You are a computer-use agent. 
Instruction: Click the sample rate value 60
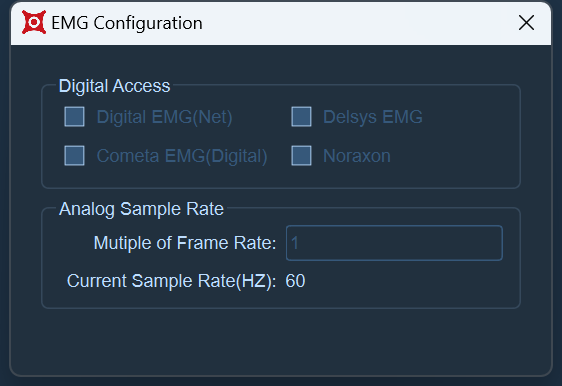pos(295,281)
